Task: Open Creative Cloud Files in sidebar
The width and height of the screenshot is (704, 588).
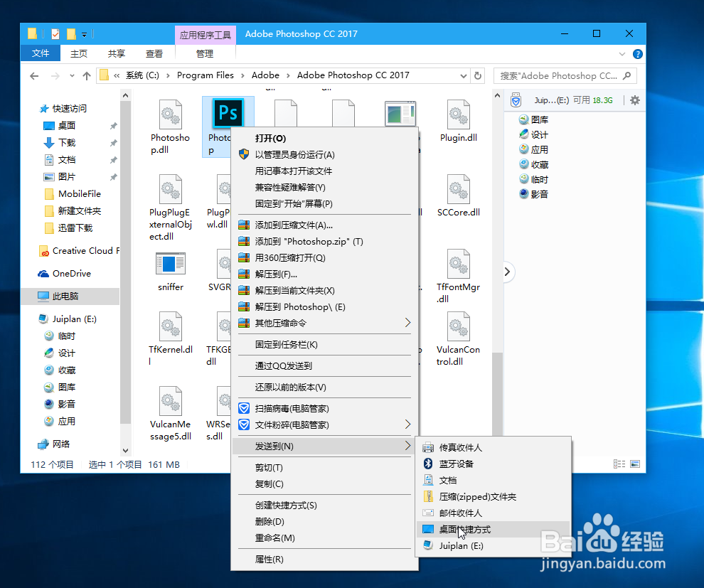Action: tap(80, 251)
